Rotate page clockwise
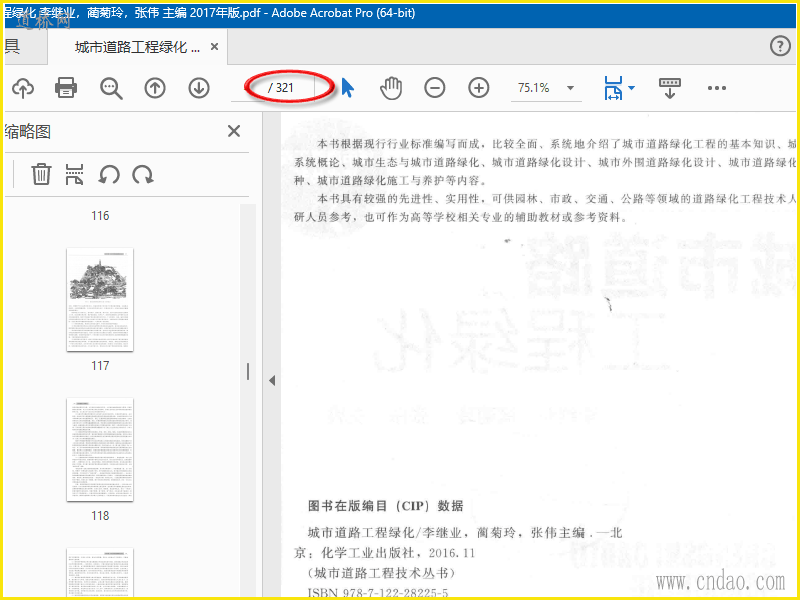 143,174
